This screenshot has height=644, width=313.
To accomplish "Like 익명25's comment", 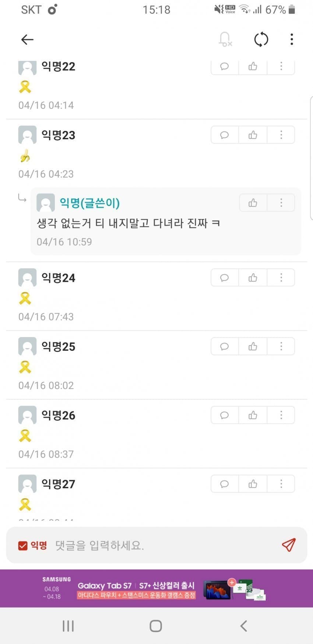I will 253,346.
